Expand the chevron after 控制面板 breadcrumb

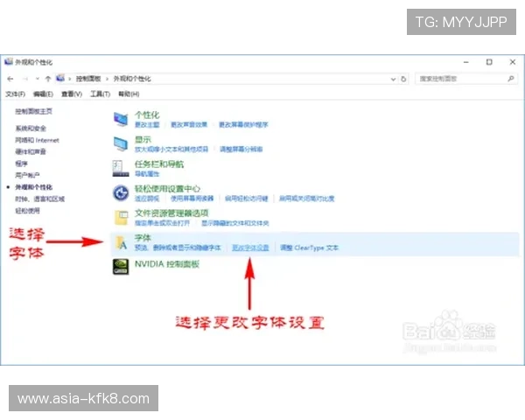click(107, 79)
